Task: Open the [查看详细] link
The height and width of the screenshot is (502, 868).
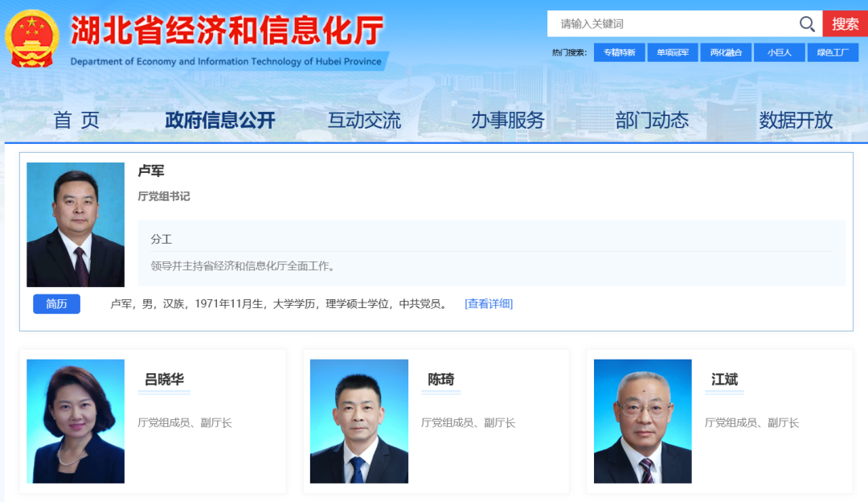Action: 489,304
